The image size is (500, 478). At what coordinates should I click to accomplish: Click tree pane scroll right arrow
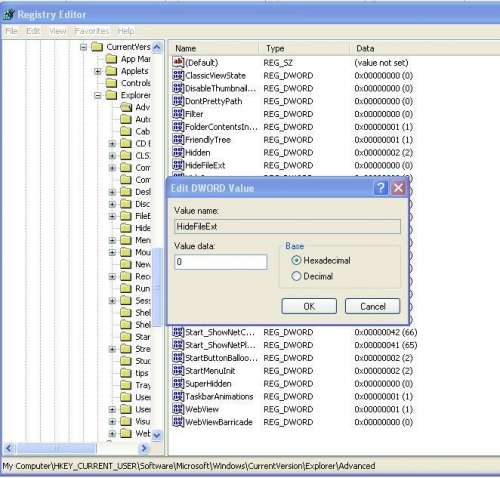click(144, 448)
